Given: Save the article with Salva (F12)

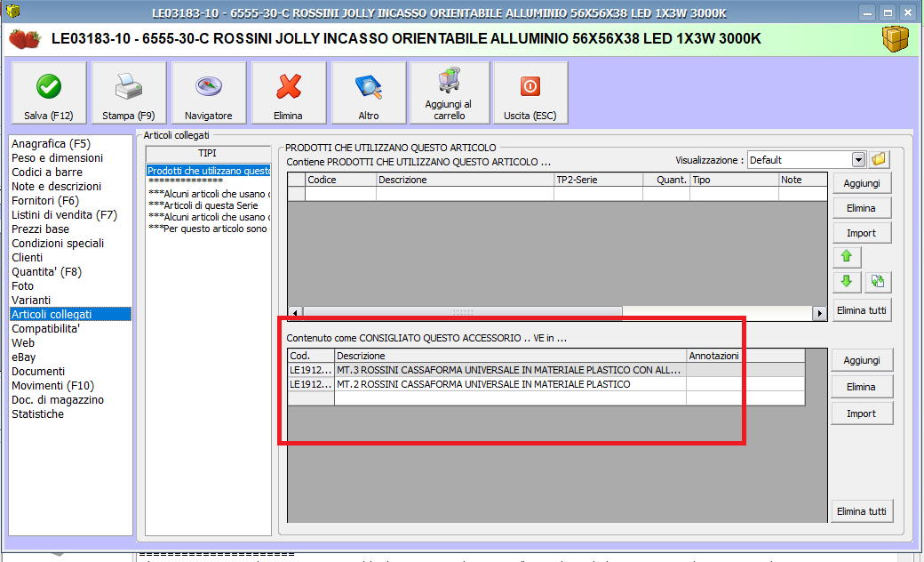Looking at the screenshot, I should 49,93.
